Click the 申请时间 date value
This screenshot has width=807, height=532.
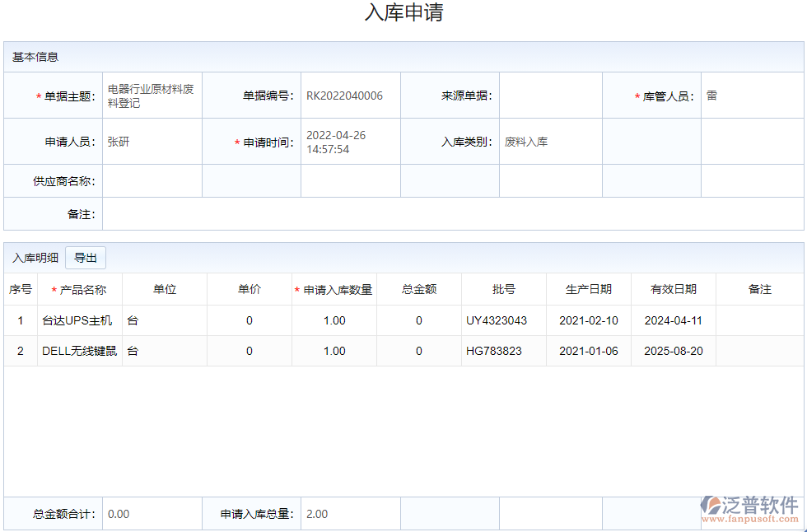click(351, 141)
